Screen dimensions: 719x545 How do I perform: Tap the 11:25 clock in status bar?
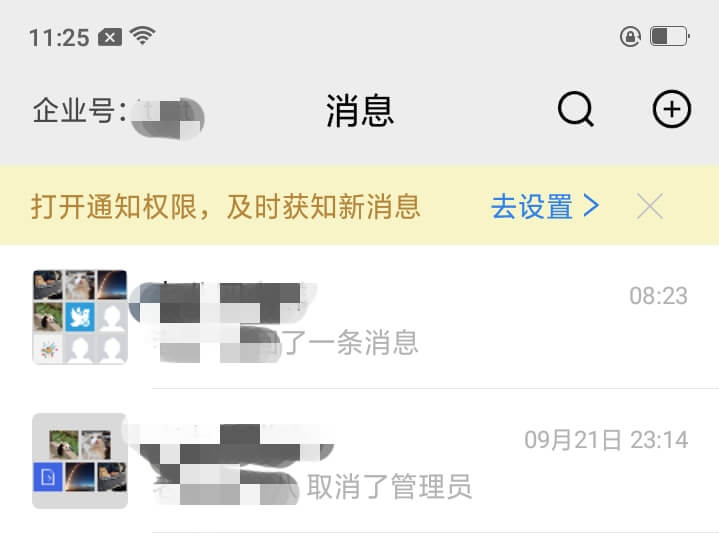click(59, 37)
